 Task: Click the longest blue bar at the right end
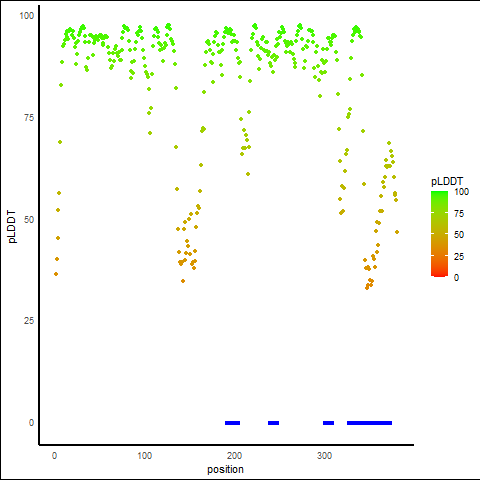tap(369, 423)
